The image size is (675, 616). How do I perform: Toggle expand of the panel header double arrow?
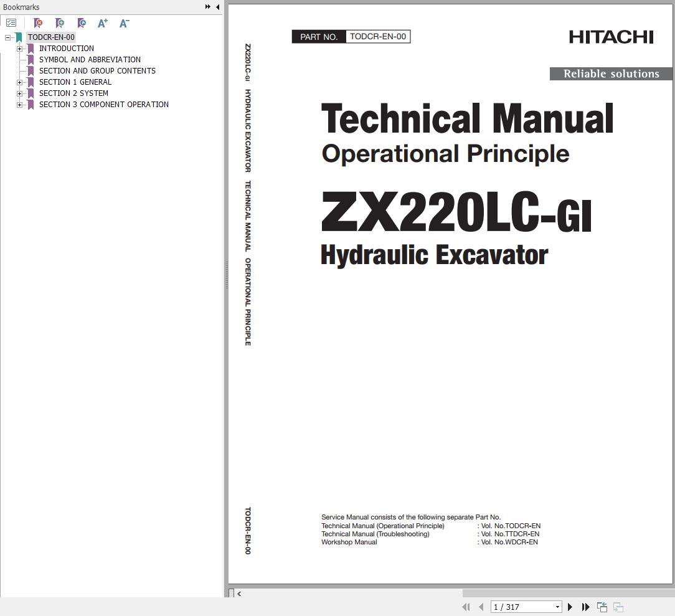tap(207, 7)
